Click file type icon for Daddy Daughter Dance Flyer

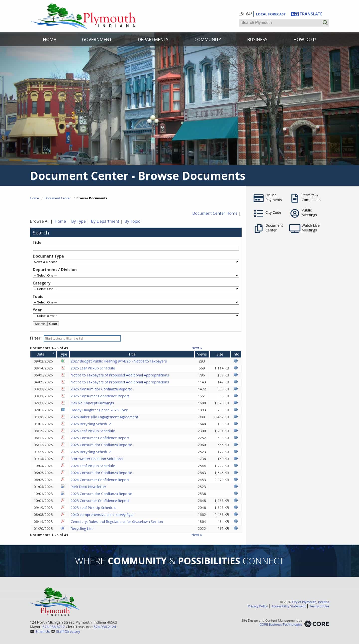pos(63,410)
